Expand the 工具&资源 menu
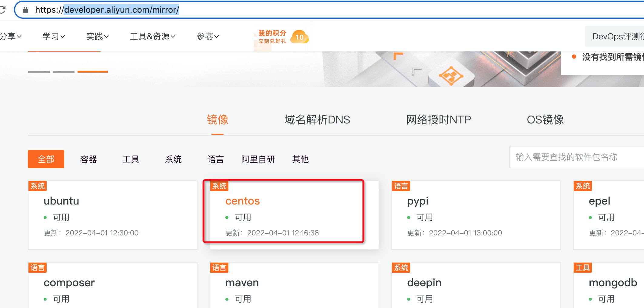 (x=152, y=37)
